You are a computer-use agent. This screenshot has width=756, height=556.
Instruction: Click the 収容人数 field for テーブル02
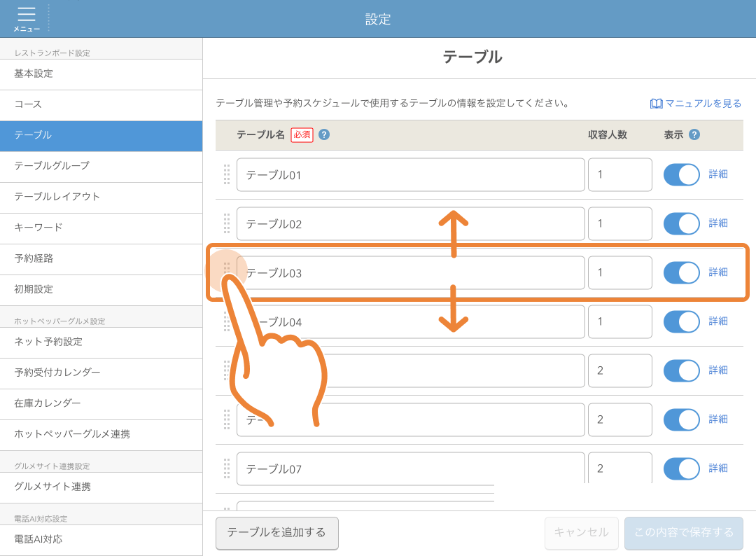pyautogui.click(x=619, y=223)
